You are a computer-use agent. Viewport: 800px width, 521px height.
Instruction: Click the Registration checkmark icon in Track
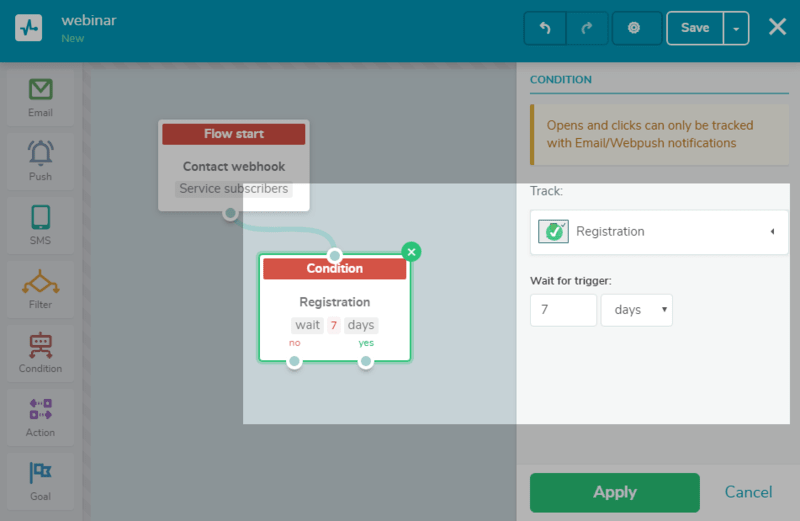tap(554, 232)
